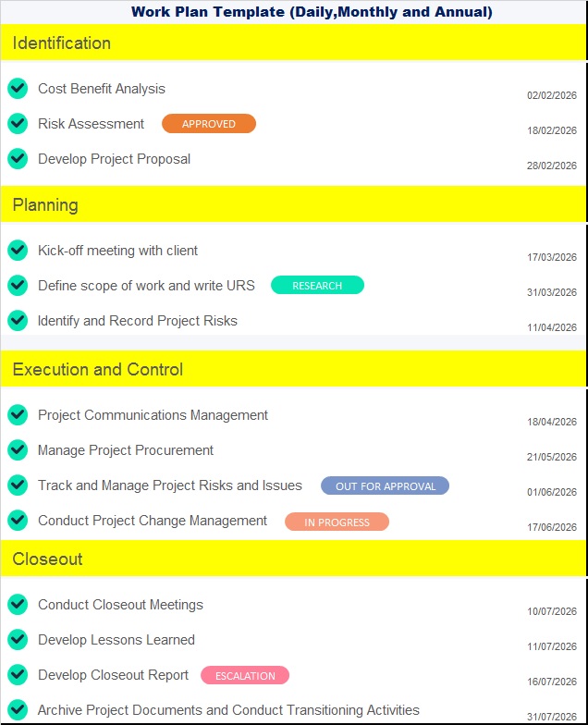
Task: Click check icon for Identify and Record Project Risks
Action: click(18, 321)
